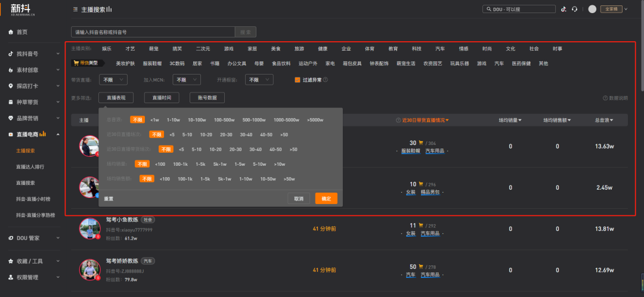Image resolution: width=644 pixels, height=297 pixels.
Task: Expand the 找抖音号 sidebar section
Action: [58, 54]
